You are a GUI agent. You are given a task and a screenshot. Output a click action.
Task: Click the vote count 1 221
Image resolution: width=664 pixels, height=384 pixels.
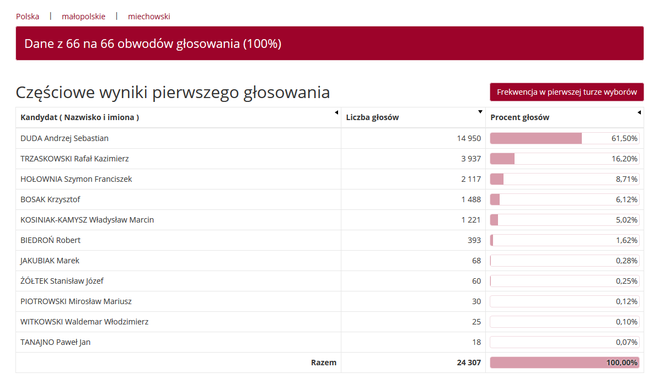pyautogui.click(x=471, y=219)
